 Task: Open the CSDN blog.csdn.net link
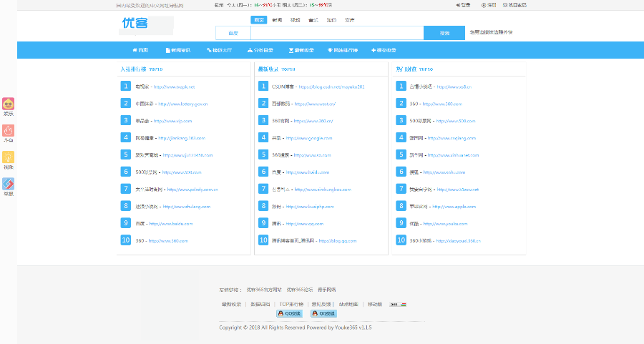[332, 87]
